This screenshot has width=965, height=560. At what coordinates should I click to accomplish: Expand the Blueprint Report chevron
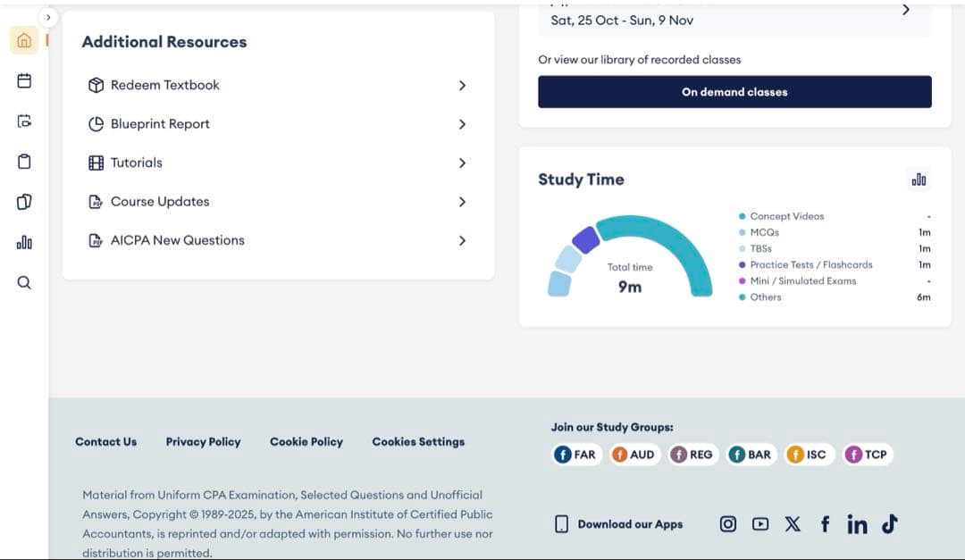(462, 124)
